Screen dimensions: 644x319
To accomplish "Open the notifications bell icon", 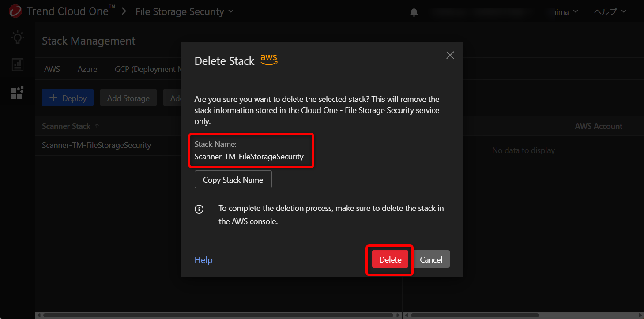I will [x=414, y=12].
